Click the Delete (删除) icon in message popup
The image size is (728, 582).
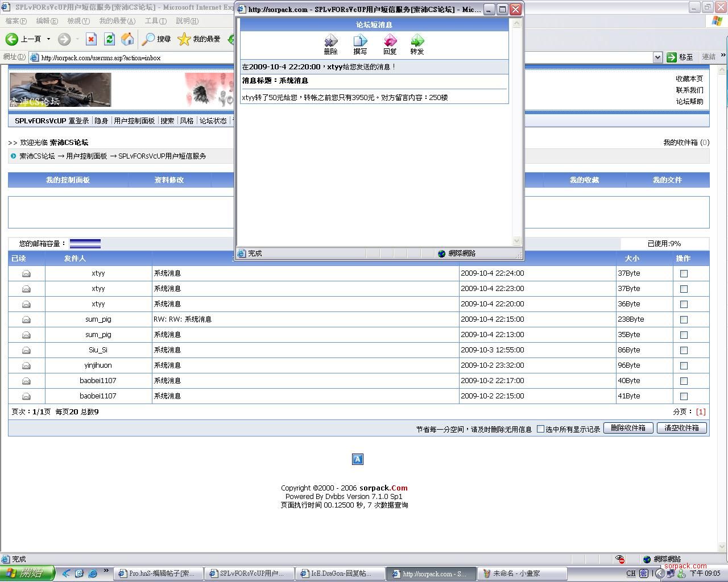pyautogui.click(x=330, y=41)
